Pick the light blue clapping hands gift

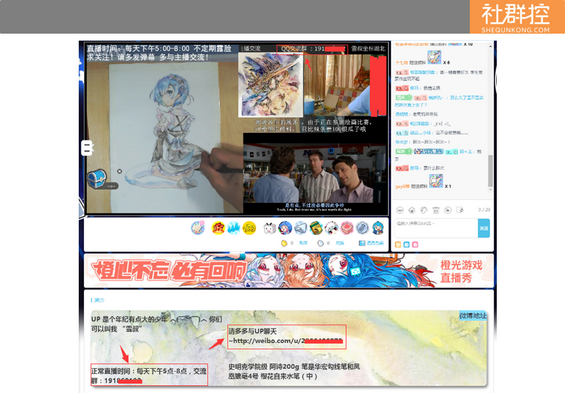pyautogui.click(x=233, y=228)
